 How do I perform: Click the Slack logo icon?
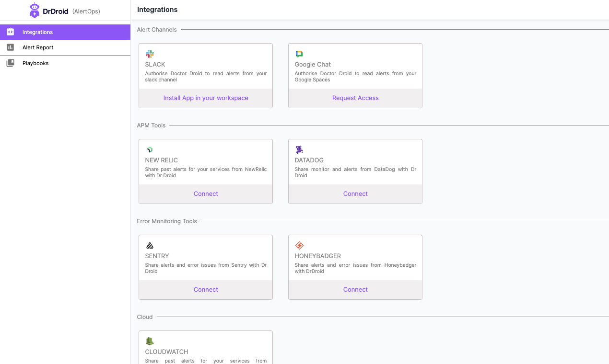point(150,54)
